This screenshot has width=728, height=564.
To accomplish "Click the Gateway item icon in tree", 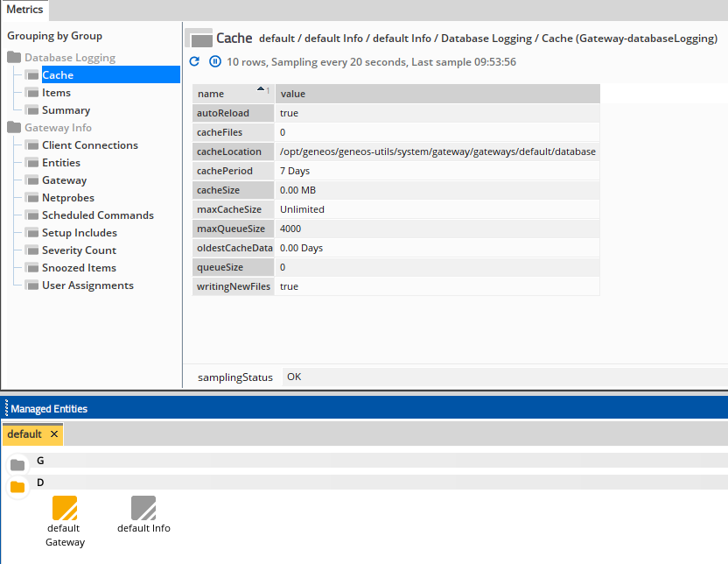I will [x=32, y=180].
